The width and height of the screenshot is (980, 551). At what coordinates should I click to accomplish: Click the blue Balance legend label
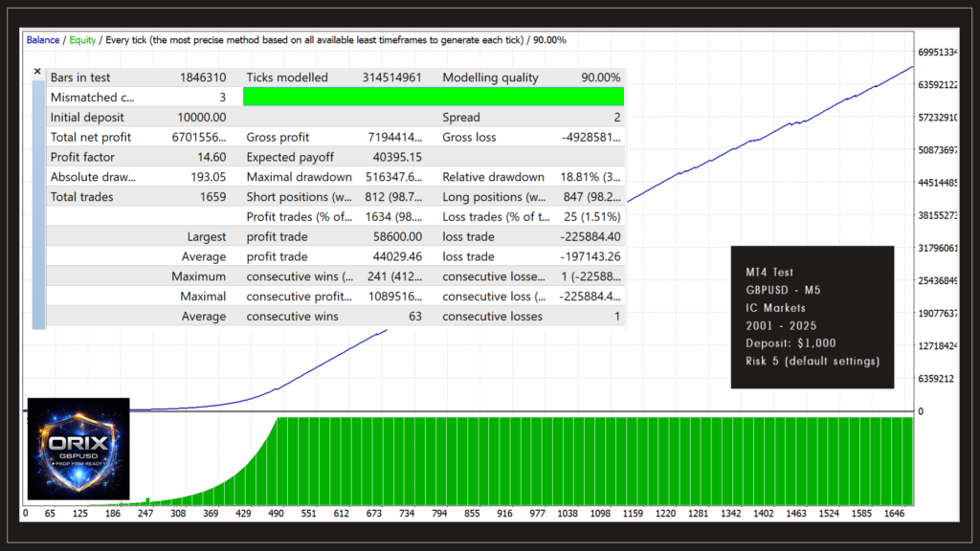coord(42,40)
